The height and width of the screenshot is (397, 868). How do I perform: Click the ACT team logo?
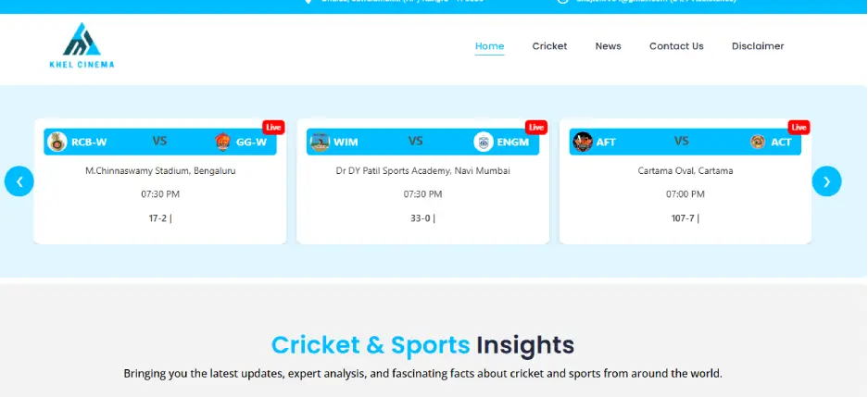(758, 142)
